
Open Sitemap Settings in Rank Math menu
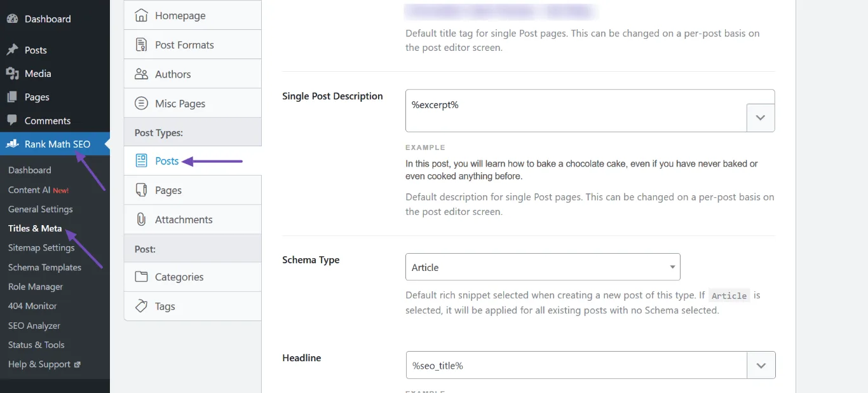click(x=41, y=247)
